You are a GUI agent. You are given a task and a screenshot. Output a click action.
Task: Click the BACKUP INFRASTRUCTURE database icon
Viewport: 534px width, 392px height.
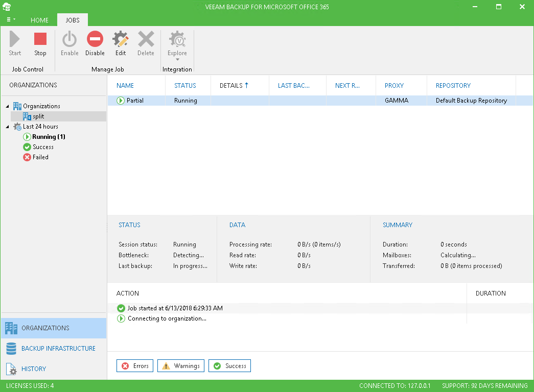coord(11,349)
